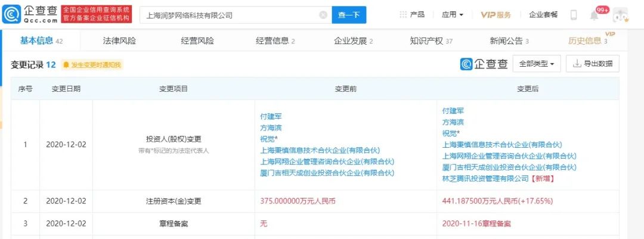
Task: Switch to the 知识产权 tab
Action: click(x=431, y=41)
